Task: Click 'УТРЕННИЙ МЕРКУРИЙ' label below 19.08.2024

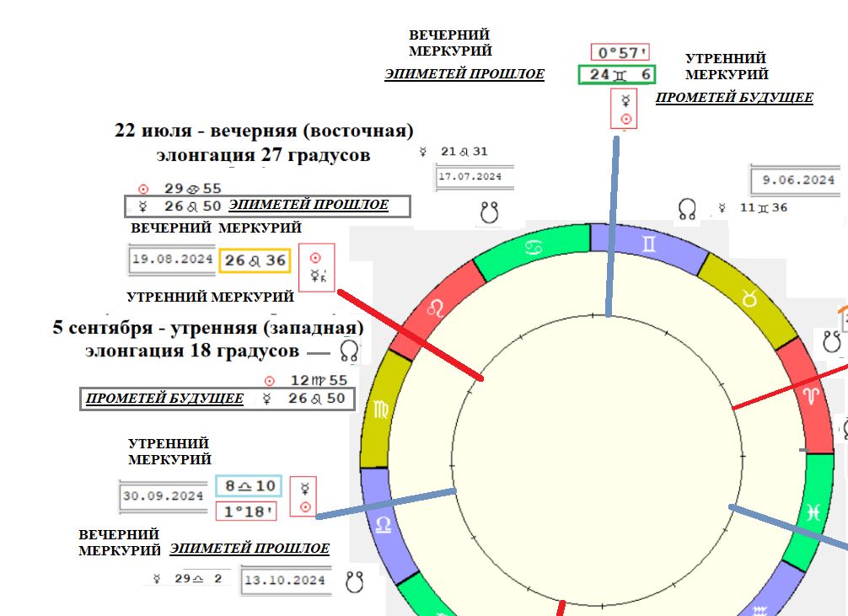Action: [211, 297]
